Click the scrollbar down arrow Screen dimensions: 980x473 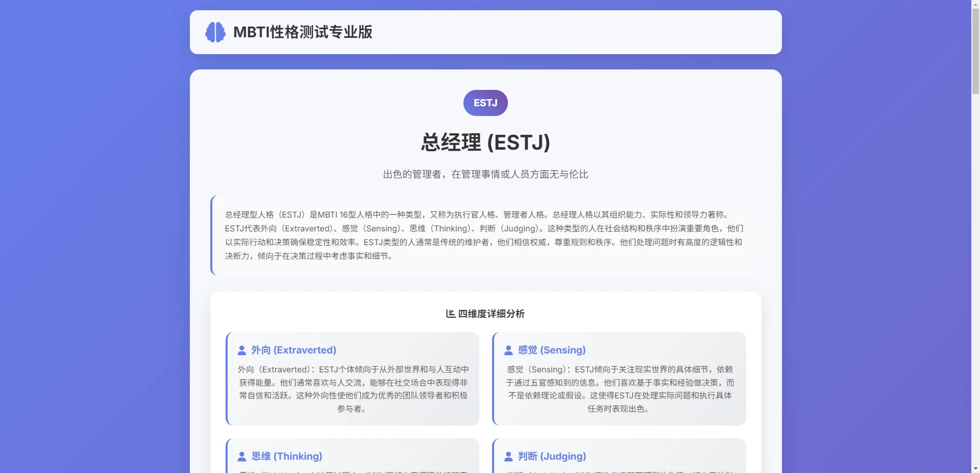pyautogui.click(x=975, y=468)
